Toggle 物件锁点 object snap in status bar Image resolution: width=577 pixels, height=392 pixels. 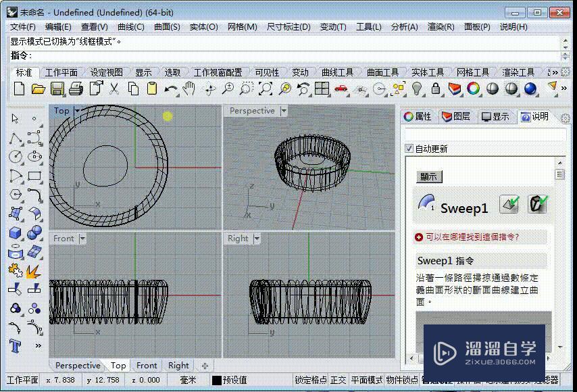coord(402,380)
